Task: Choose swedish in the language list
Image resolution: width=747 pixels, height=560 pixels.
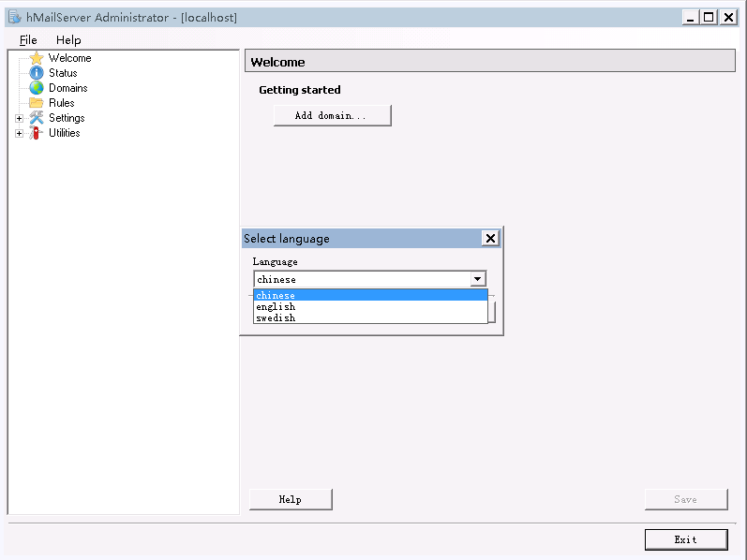Action: pyautogui.click(x=370, y=317)
